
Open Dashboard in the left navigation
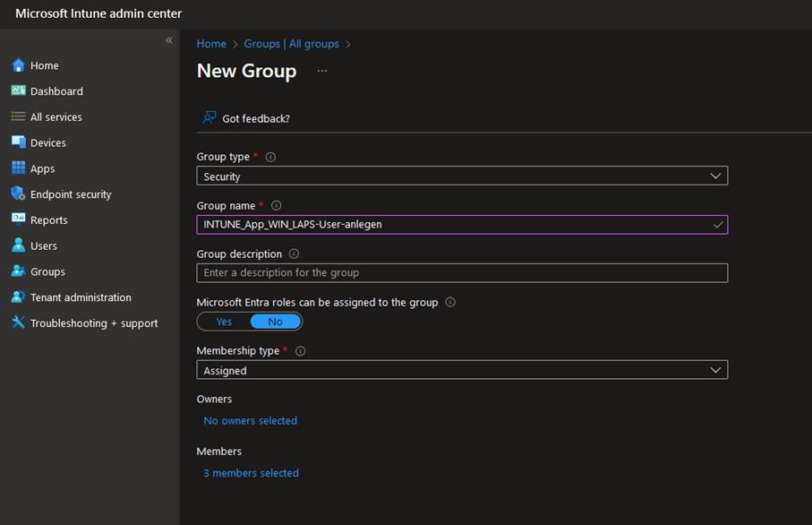point(56,91)
